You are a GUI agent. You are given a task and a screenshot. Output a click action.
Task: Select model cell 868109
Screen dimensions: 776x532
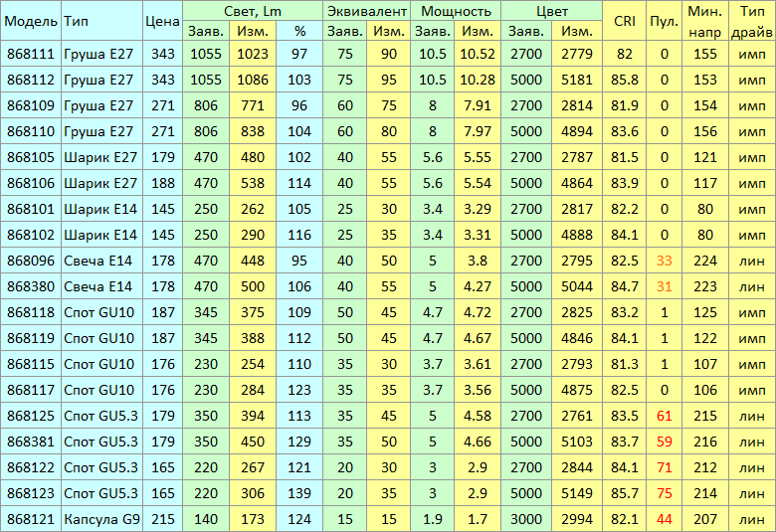[31, 105]
